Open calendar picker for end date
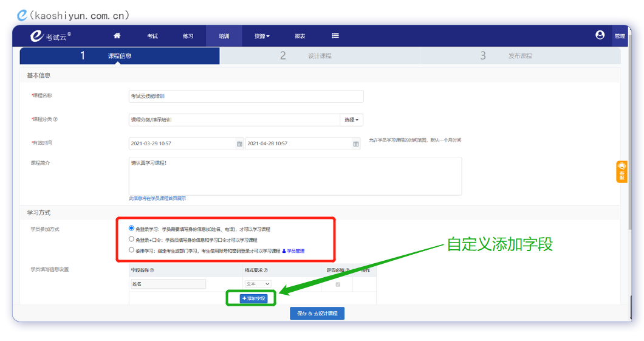Screen dimensions: 644x341 [x=356, y=144]
